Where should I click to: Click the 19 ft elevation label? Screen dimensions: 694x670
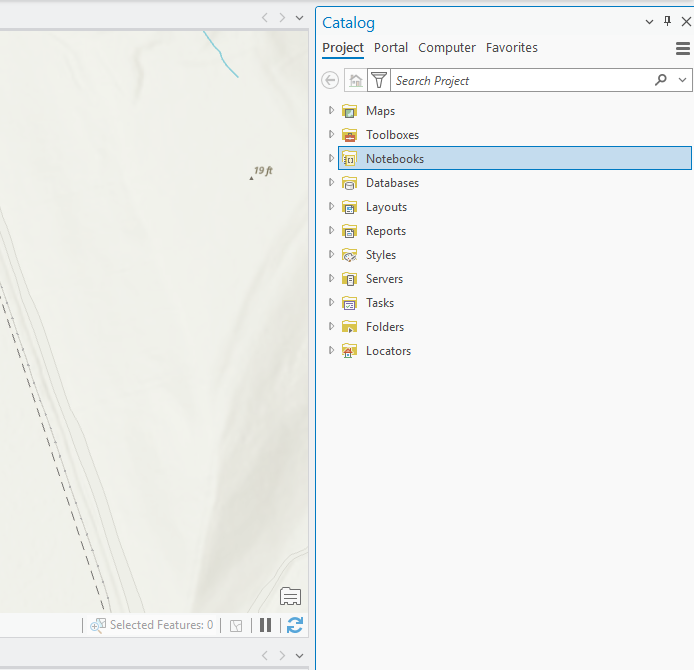pyautogui.click(x=263, y=170)
